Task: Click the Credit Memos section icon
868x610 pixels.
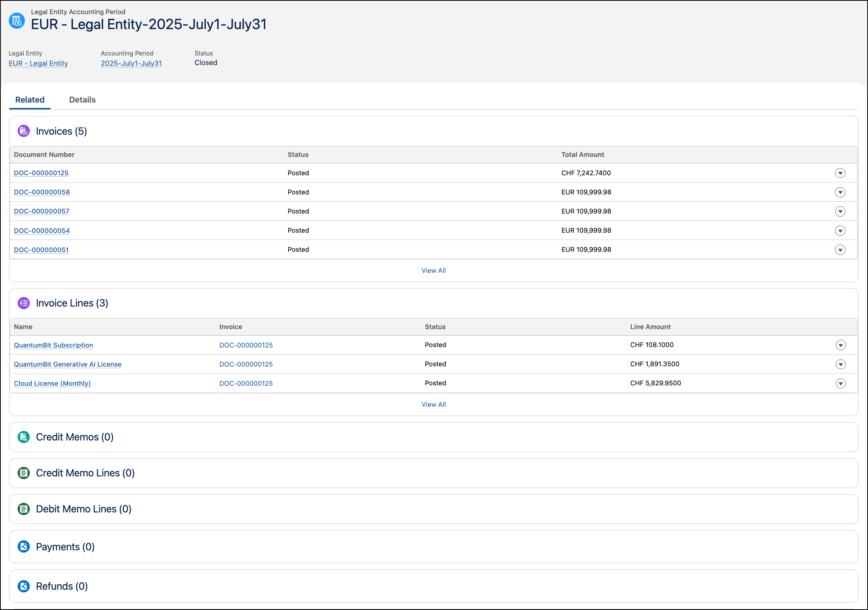Action: (24, 437)
